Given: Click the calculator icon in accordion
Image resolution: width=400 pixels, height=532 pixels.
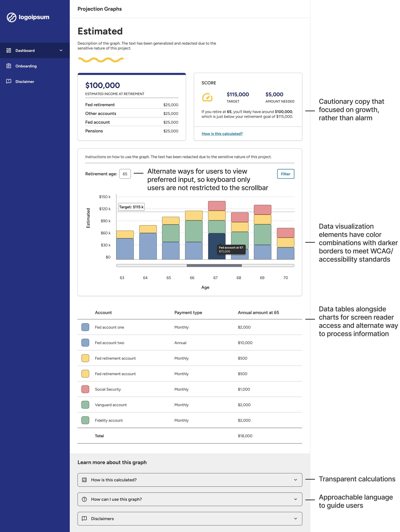Looking at the screenshot, I should [x=84, y=480].
